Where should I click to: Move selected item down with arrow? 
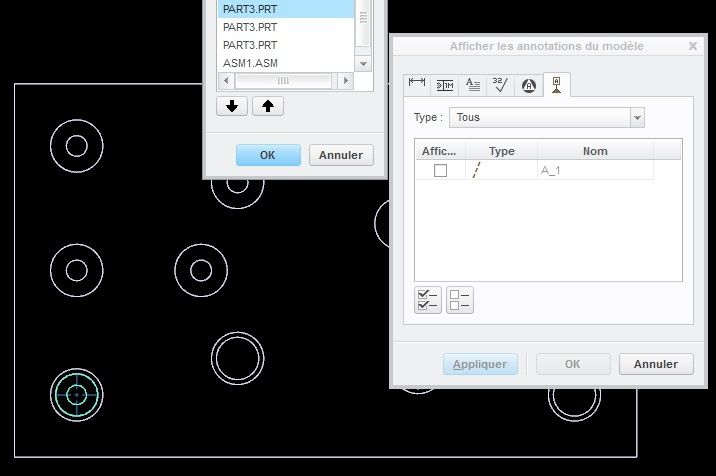pos(232,106)
